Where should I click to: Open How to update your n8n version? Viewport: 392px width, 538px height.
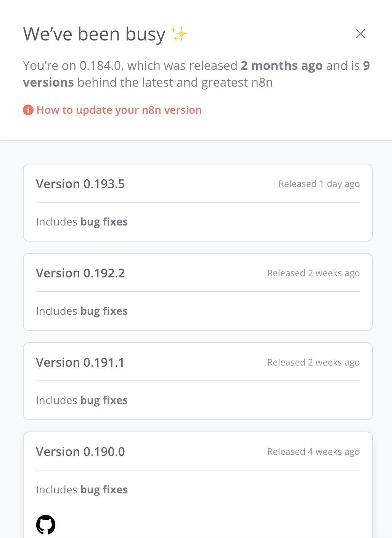119,110
